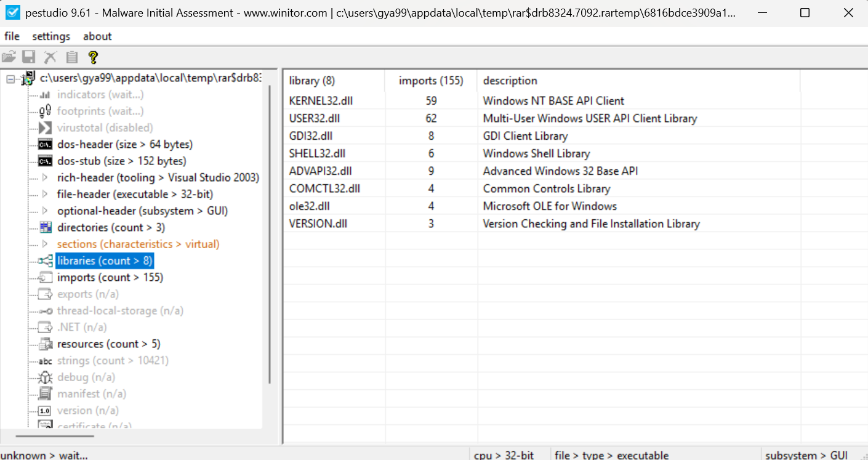Click the thread-local-storage icon

[x=46, y=311]
